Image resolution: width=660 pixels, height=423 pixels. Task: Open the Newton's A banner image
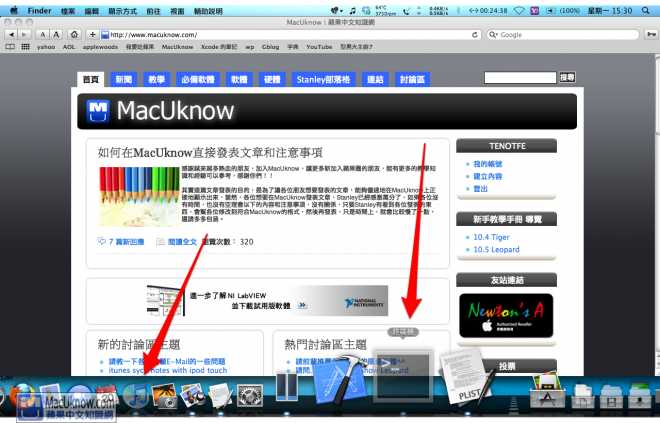point(506,316)
